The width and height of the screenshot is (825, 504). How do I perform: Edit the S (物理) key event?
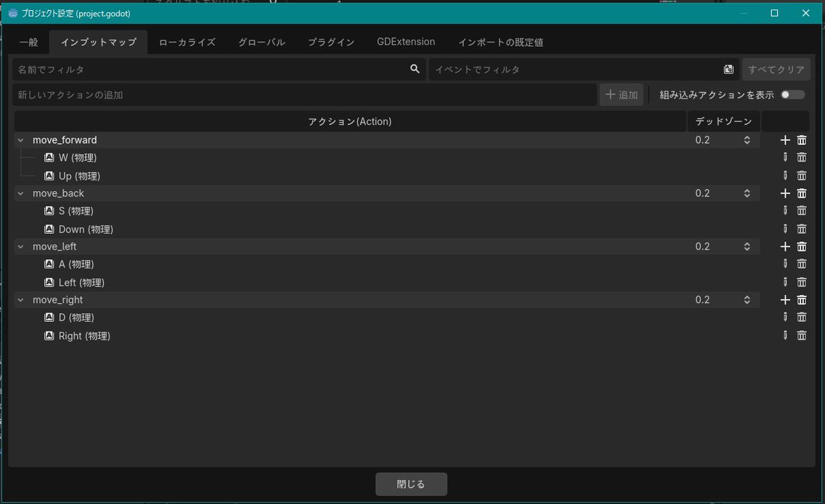point(785,211)
